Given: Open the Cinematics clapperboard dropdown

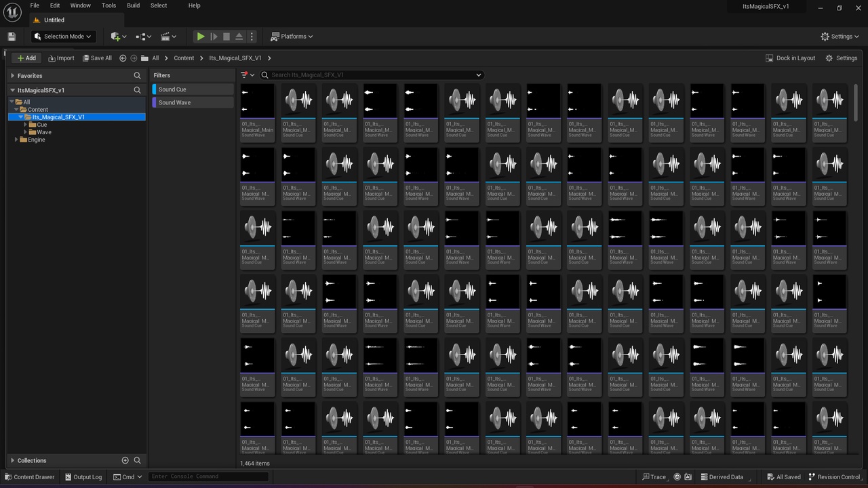Looking at the screenshot, I should 169,37.
